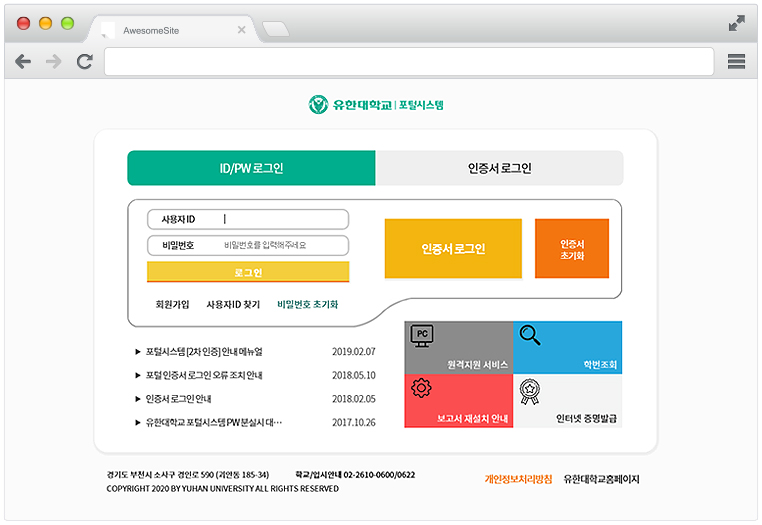Click the red macOS close window button
Viewport: 762px width, 525px height.
click(23, 23)
